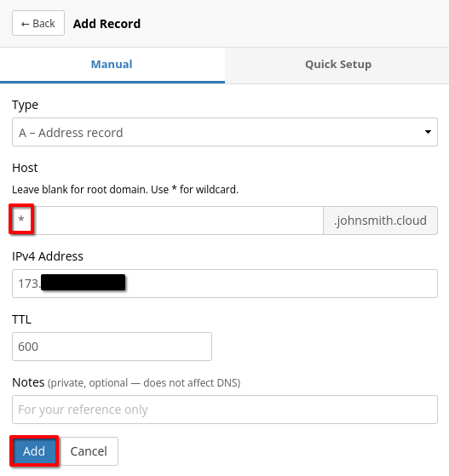The height and width of the screenshot is (476, 449).
Task: Open the Quick Setup tab
Action: click(337, 65)
